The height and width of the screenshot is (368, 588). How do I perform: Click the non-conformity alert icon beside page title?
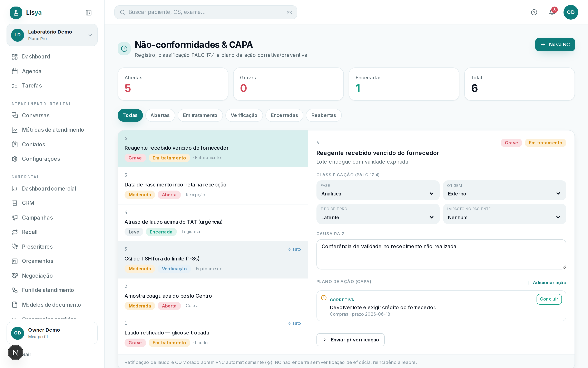click(124, 48)
